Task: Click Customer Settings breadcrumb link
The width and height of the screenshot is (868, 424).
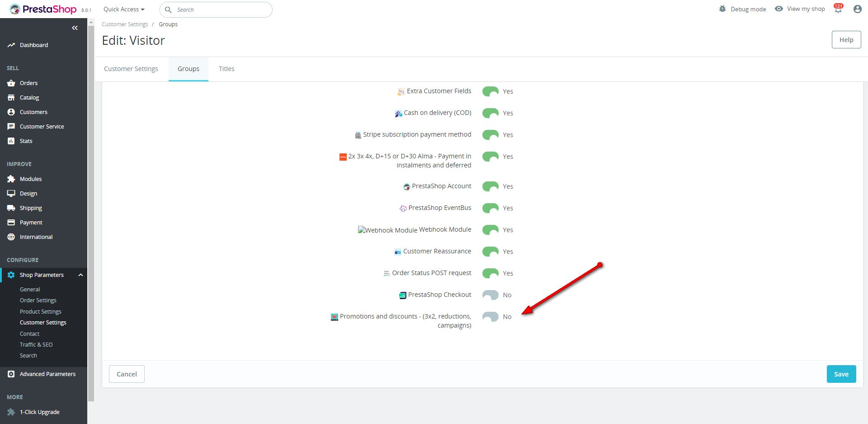Action: (x=125, y=24)
